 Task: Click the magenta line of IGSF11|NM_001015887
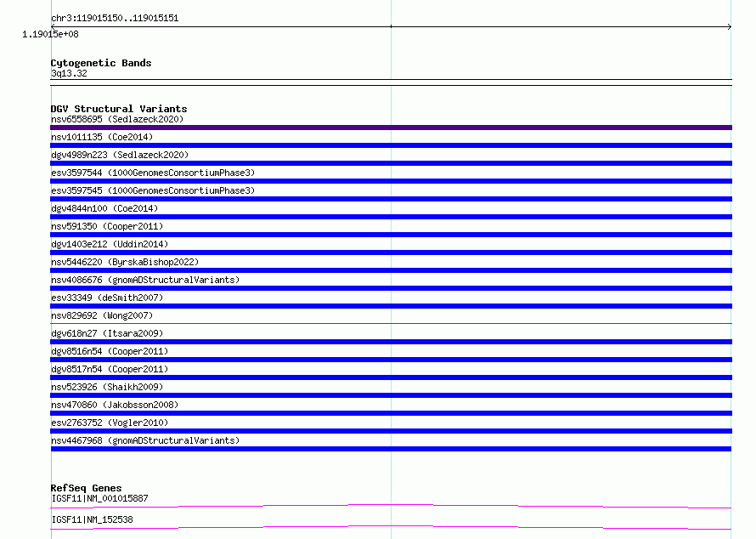tap(391, 506)
